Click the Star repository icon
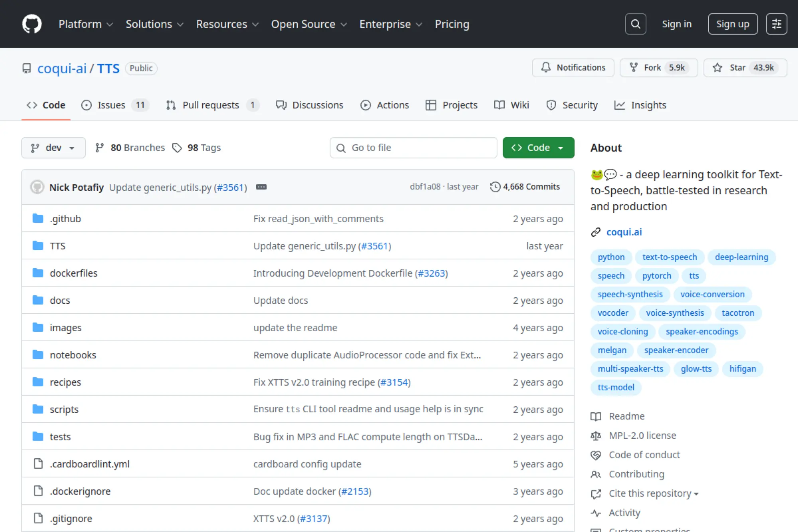The width and height of the screenshot is (798, 532). coord(717,67)
